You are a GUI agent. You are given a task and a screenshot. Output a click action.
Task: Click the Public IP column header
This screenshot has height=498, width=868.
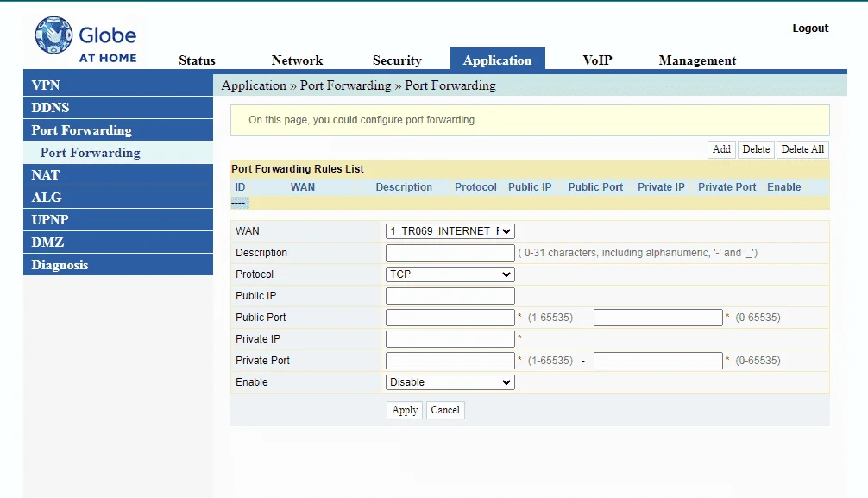530,187
